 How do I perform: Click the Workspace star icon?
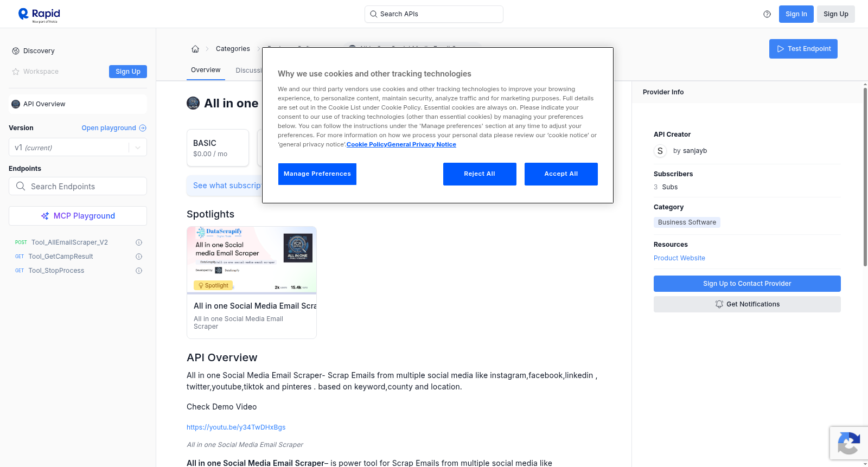coord(16,72)
